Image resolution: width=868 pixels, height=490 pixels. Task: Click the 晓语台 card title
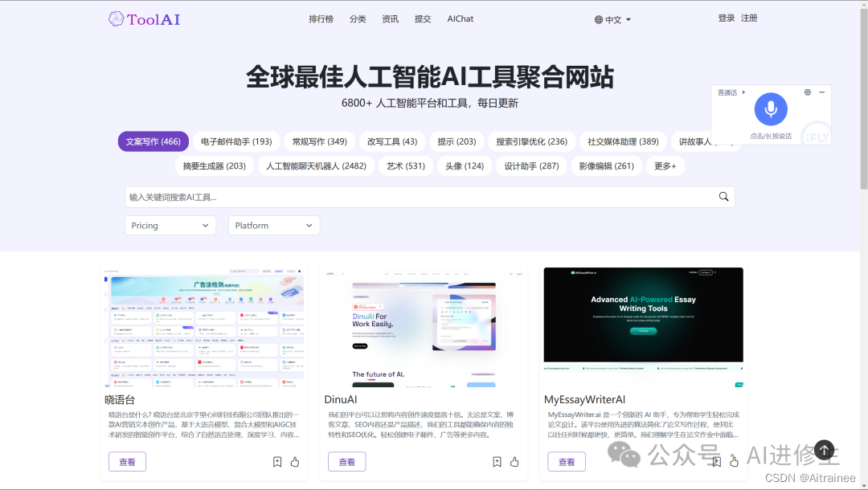pos(120,399)
